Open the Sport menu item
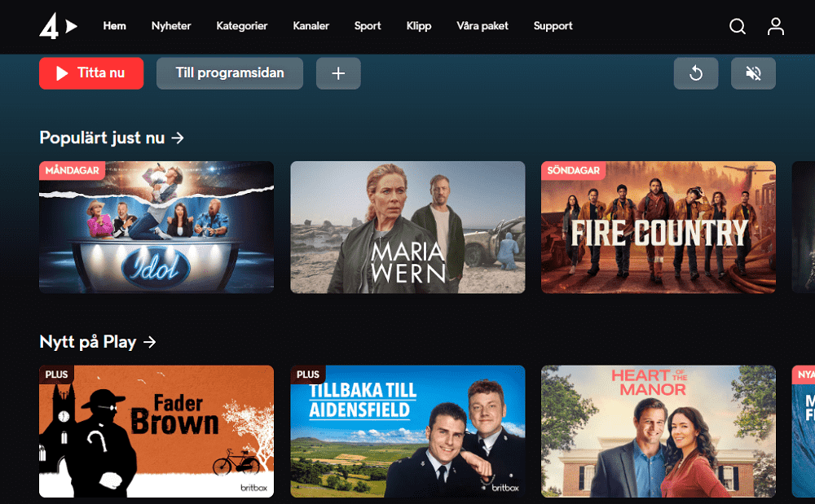This screenshot has width=815, height=504. (x=368, y=26)
